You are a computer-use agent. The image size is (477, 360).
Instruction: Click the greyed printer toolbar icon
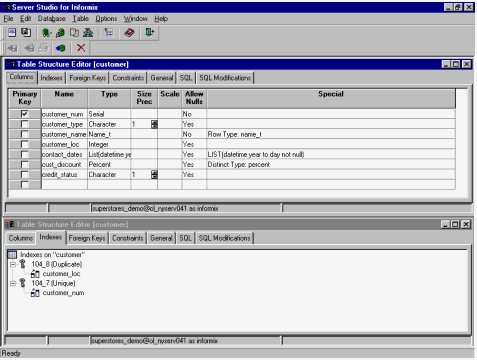tap(43, 48)
